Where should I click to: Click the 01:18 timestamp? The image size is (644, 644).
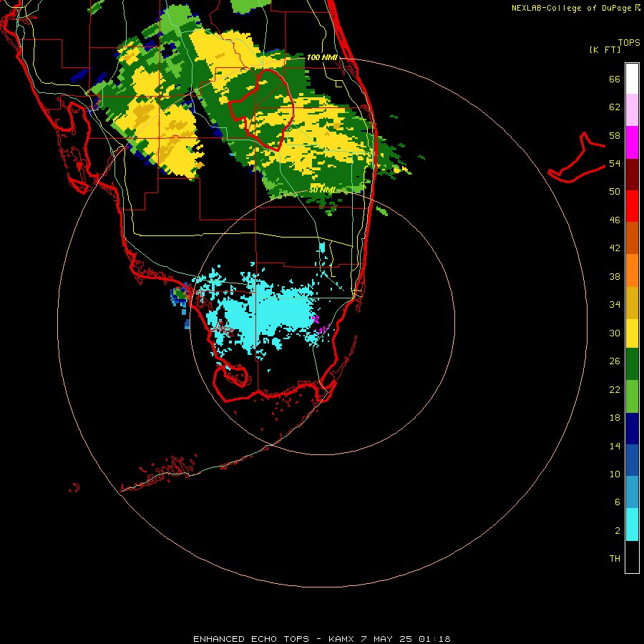click(434, 639)
